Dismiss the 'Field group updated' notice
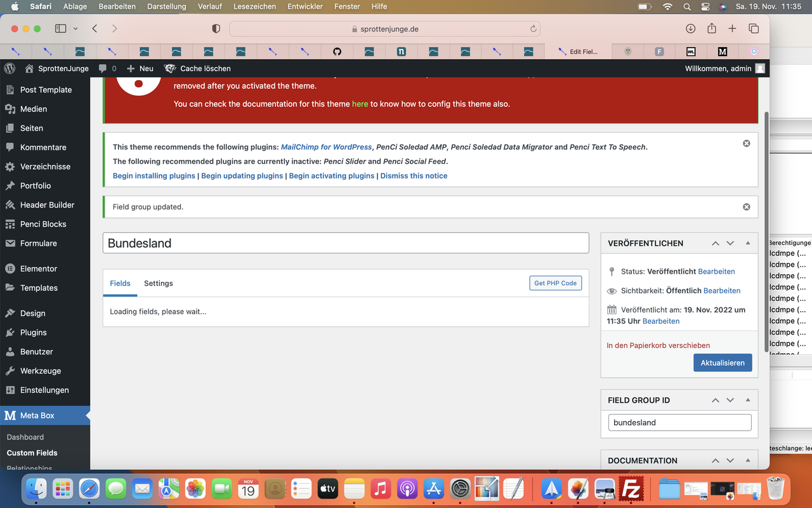812x508 pixels. click(747, 207)
